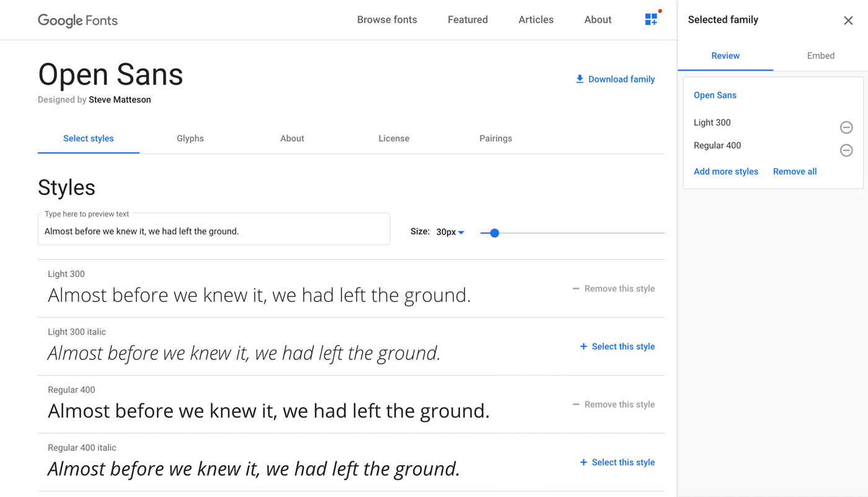Switch to the License tab
Screen dimensions: 868x497
(394, 138)
